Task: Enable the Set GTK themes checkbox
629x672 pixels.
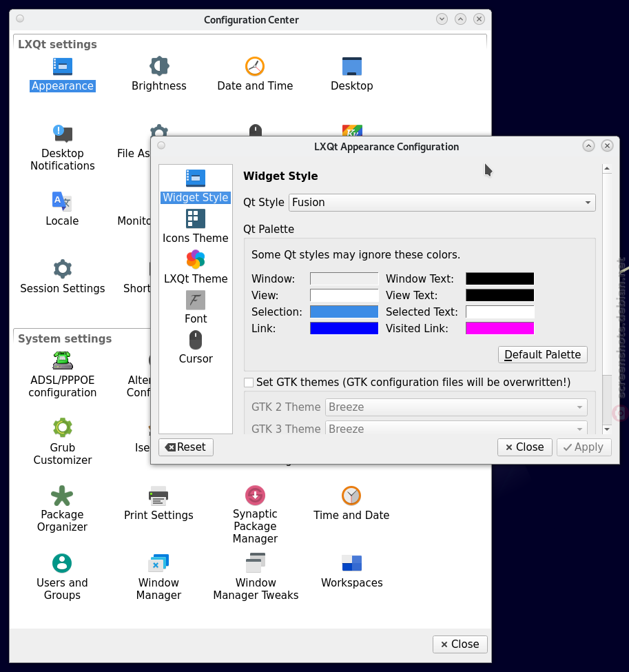Action: point(249,383)
